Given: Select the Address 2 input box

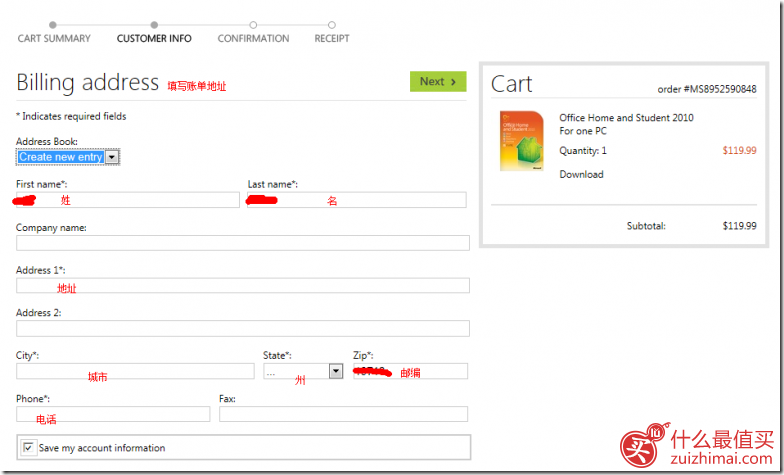Looking at the screenshot, I should click(x=242, y=328).
